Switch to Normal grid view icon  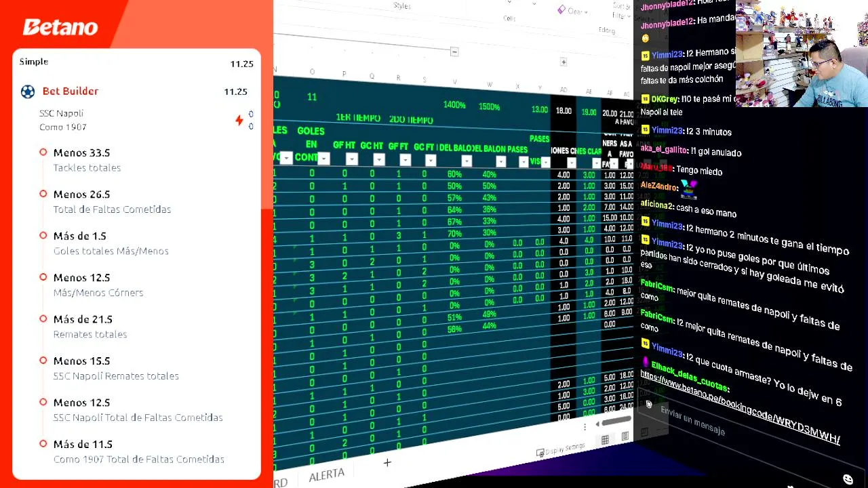605,441
